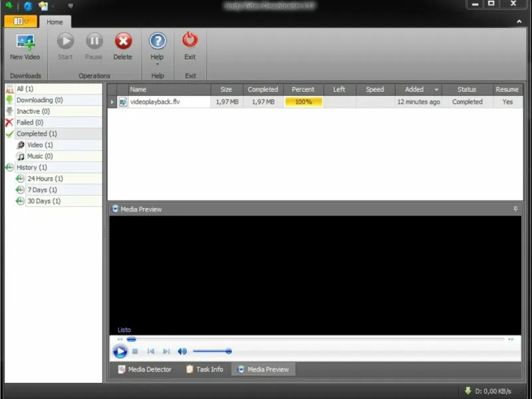Image resolution: width=532 pixels, height=399 pixels.
Task: Sort by Left column header
Action: [339, 90]
